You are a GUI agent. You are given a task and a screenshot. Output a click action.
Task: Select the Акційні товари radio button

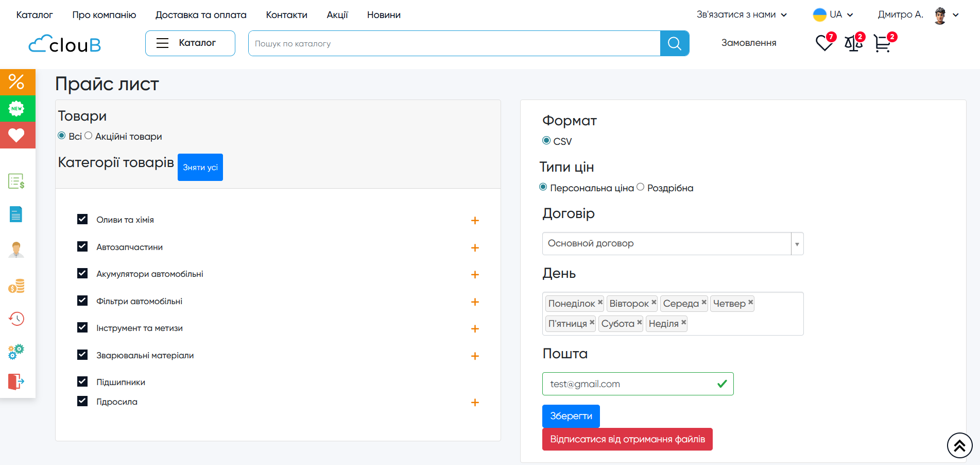click(89, 136)
